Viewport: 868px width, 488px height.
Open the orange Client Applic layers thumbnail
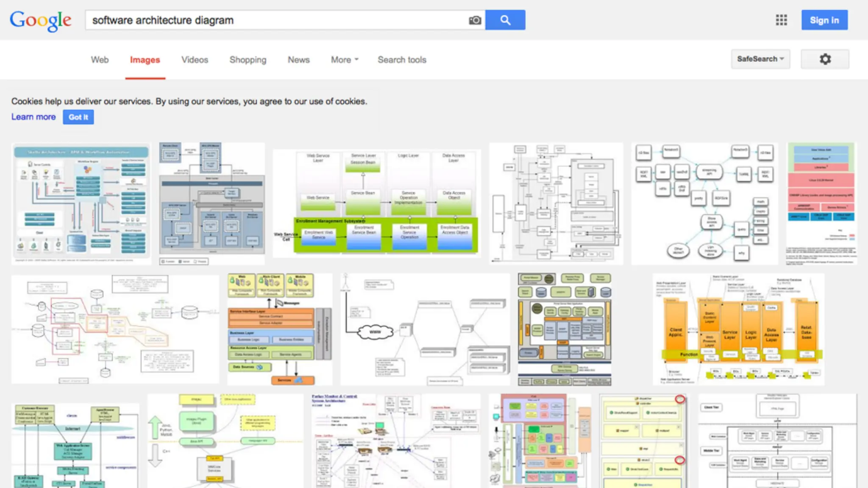click(x=738, y=329)
